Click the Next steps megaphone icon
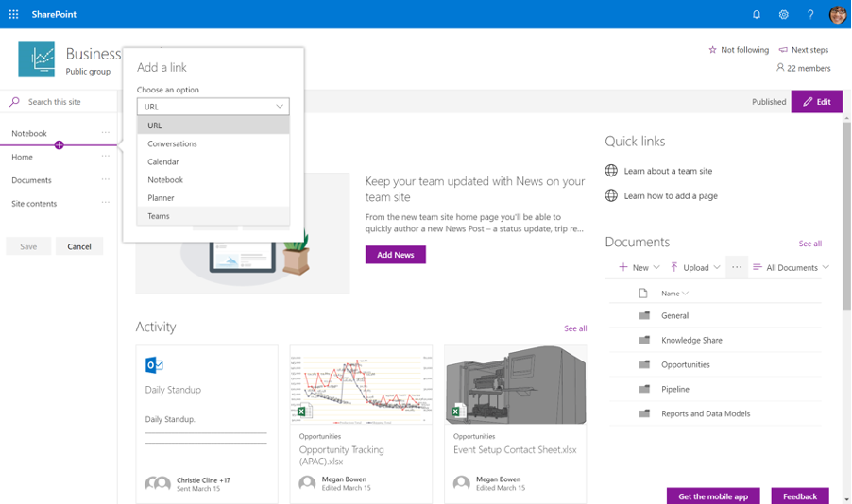Viewport: 852px width, 504px height. pos(783,49)
